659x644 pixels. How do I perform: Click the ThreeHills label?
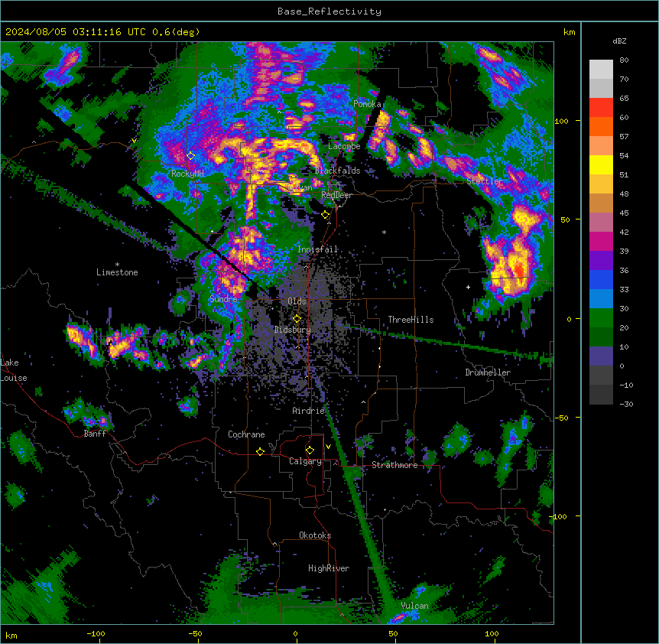411,320
